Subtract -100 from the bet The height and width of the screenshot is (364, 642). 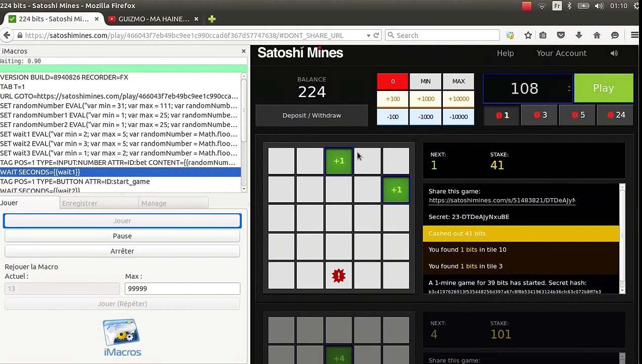pyautogui.click(x=393, y=117)
